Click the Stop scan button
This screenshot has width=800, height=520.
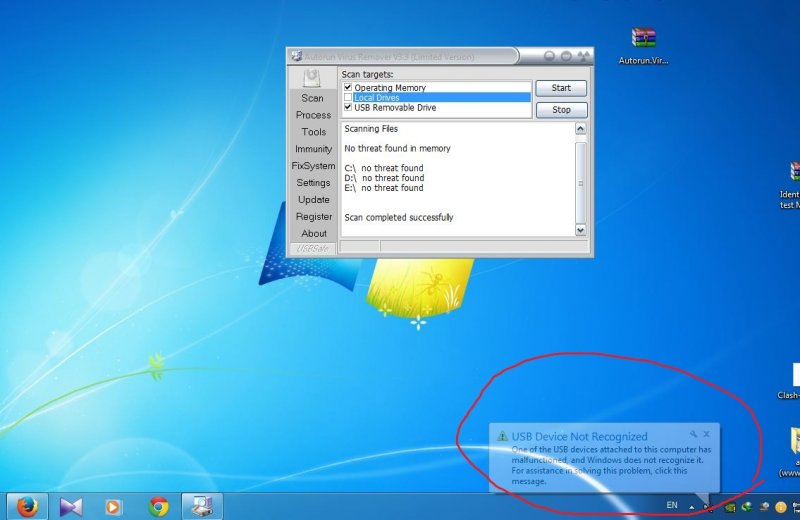[561, 110]
